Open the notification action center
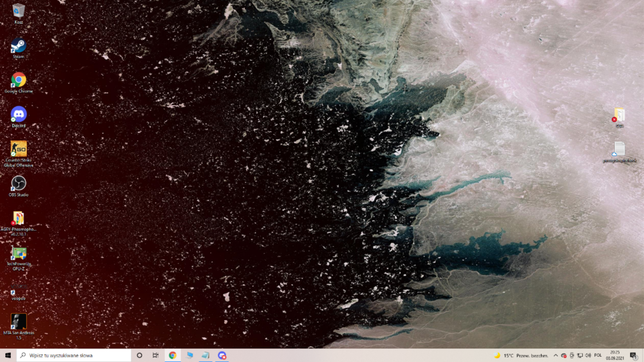 point(634,356)
